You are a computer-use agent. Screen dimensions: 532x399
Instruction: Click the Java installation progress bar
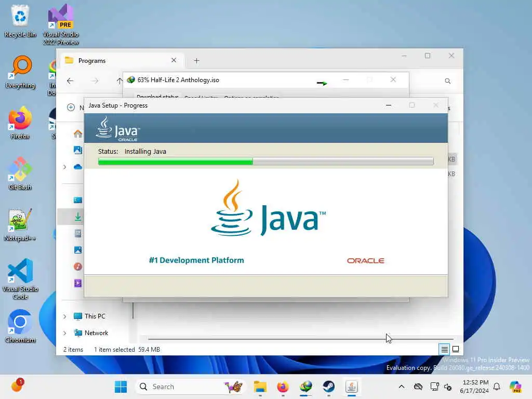click(265, 161)
